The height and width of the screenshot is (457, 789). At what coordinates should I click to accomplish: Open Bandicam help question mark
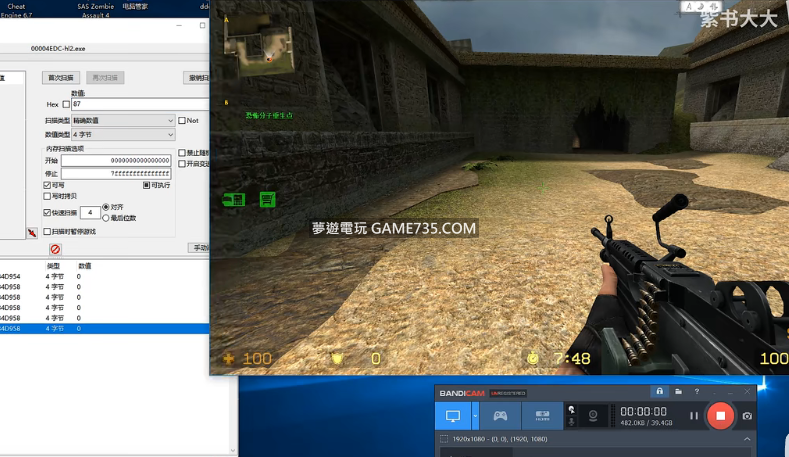coord(696,391)
